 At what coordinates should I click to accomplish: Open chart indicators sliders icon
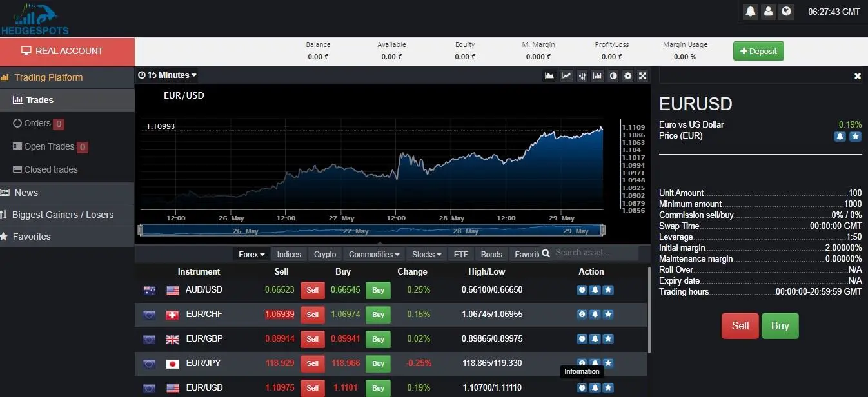[x=582, y=76]
